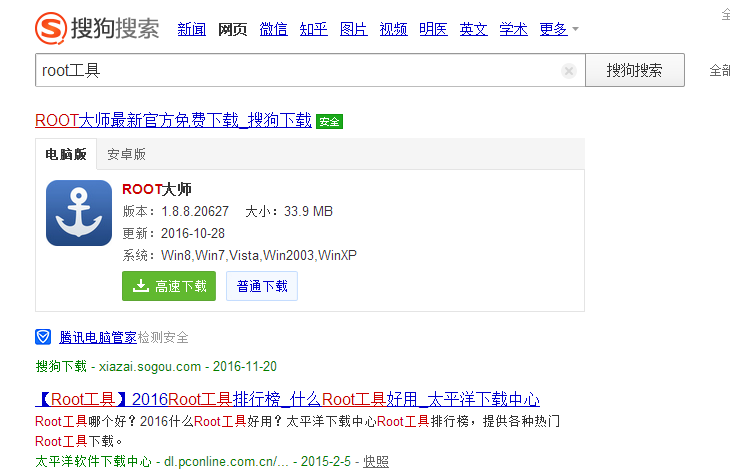Clear the search box with X icon
The height and width of the screenshot is (473, 730).
(x=568, y=71)
